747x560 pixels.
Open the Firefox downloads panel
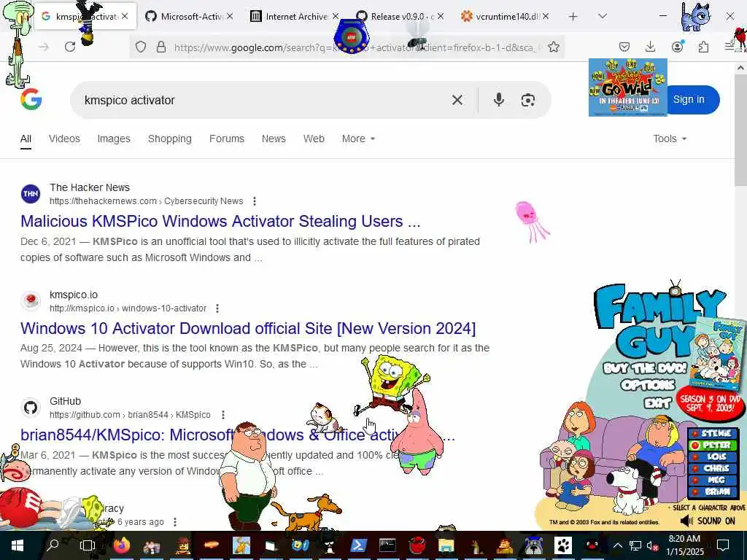point(650,47)
